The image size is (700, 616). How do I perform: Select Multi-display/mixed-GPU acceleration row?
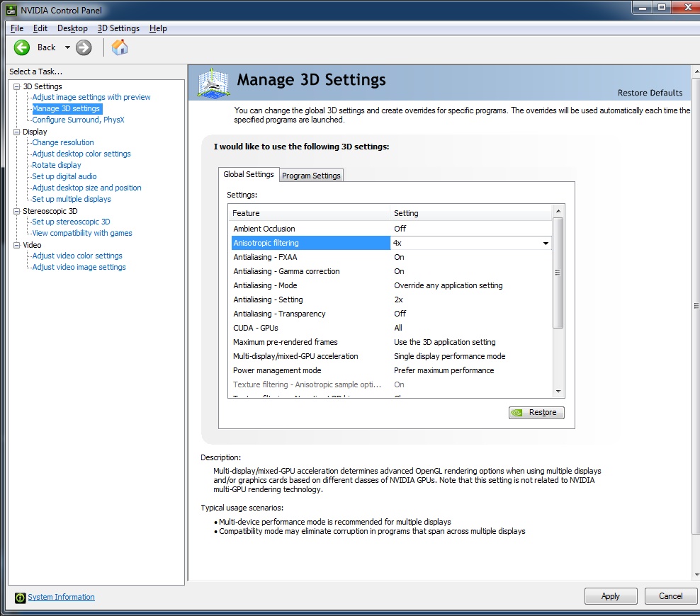pos(392,356)
